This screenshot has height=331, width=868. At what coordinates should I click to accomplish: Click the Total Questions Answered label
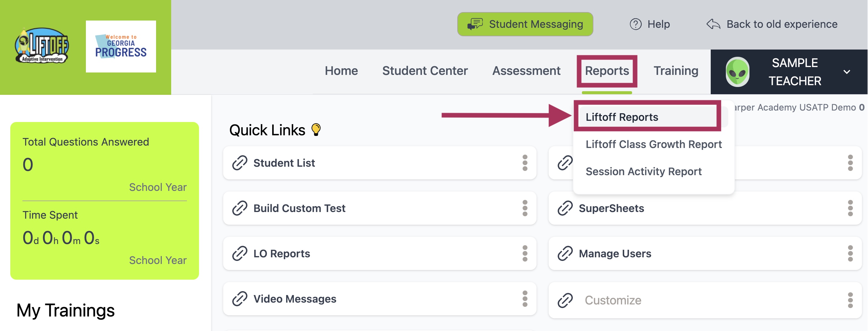(x=86, y=142)
